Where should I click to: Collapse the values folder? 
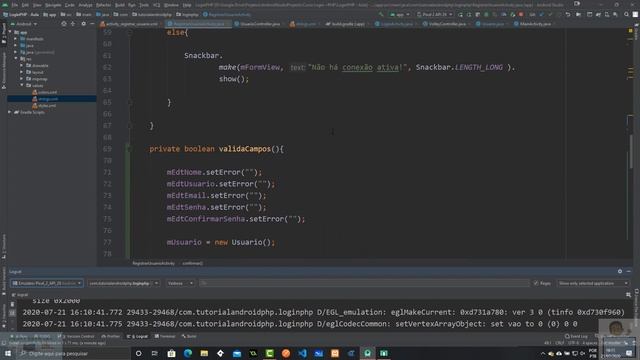(x=22, y=85)
